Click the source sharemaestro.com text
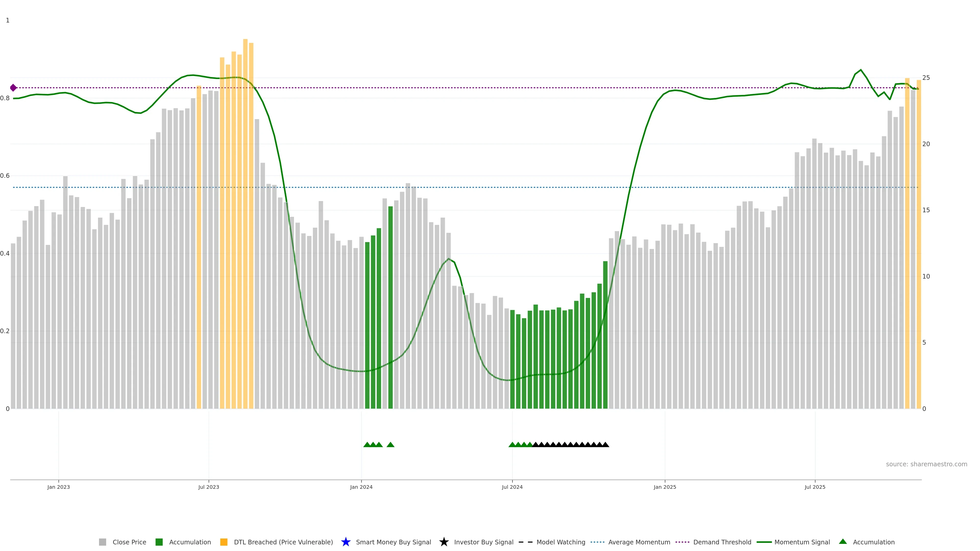The image size is (980, 551). pos(926,464)
